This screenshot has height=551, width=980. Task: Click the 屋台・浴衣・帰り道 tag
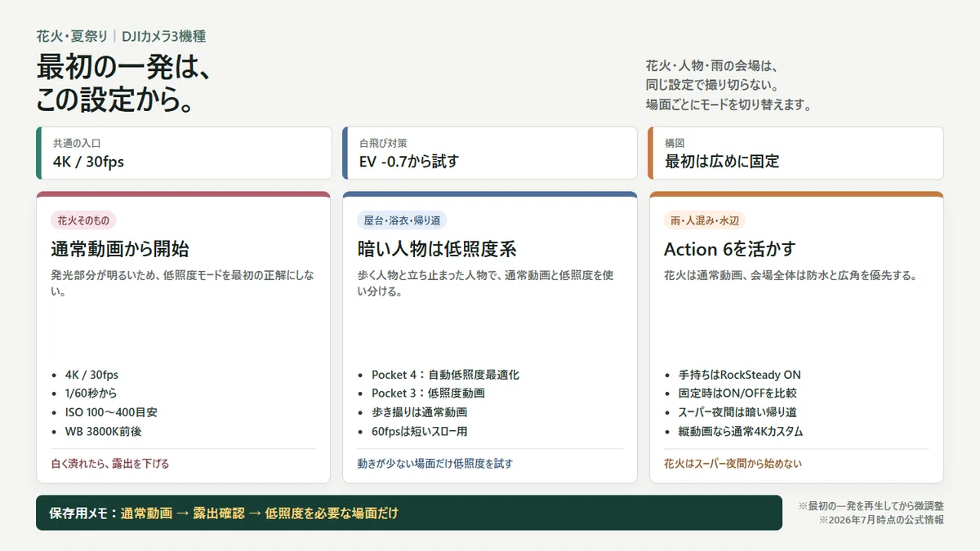pyautogui.click(x=403, y=220)
